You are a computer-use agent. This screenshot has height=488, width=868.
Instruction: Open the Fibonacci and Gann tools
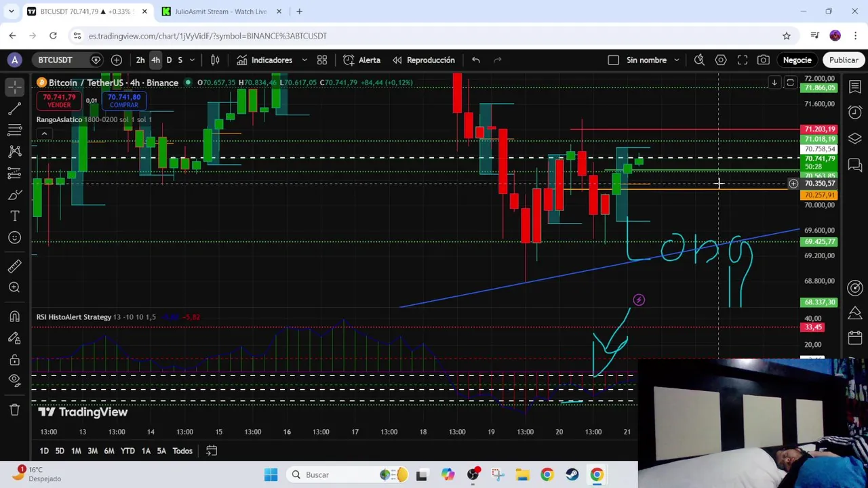tap(15, 130)
